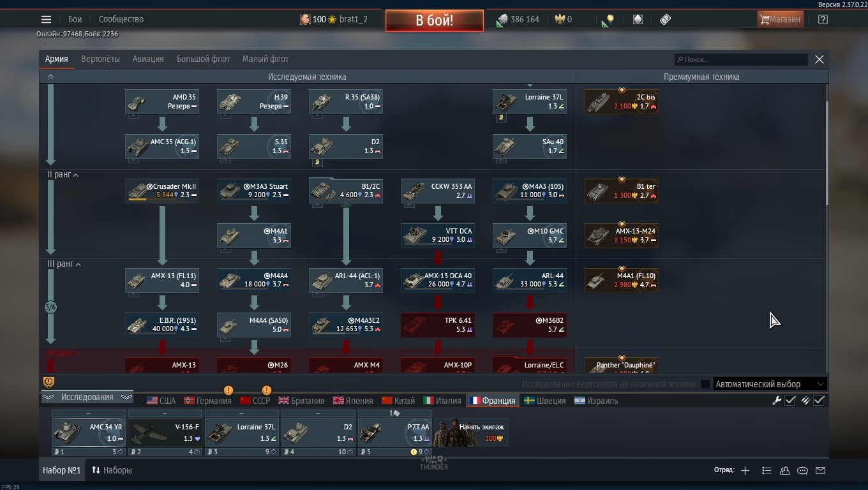This screenshot has width=868, height=490.
Task: Open the mail envelope icon
Action: coord(820,470)
